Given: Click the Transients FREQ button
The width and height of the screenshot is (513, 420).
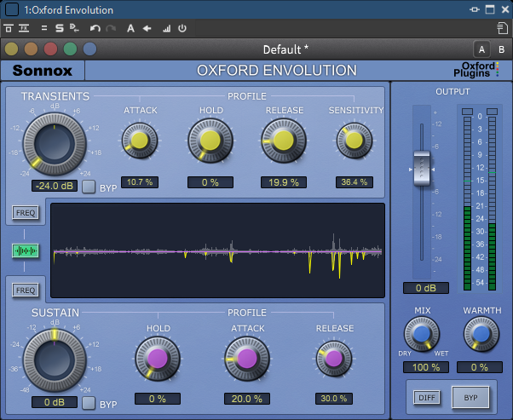Looking at the screenshot, I should (26, 212).
